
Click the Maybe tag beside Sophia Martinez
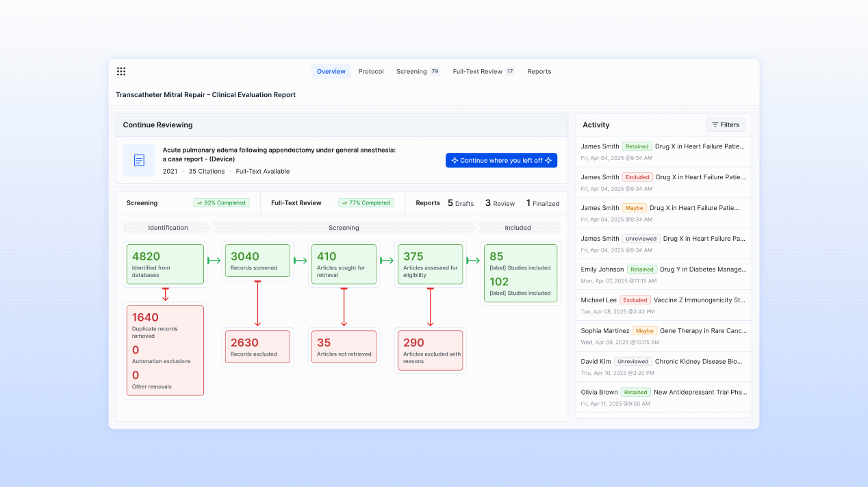(645, 331)
